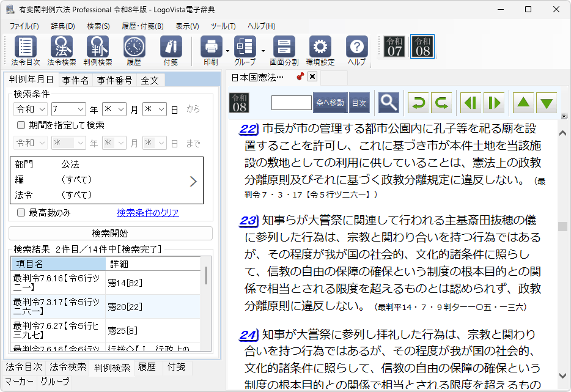Expand the 部門 category chevron
This screenshot has width=571, height=392.
[193, 181]
